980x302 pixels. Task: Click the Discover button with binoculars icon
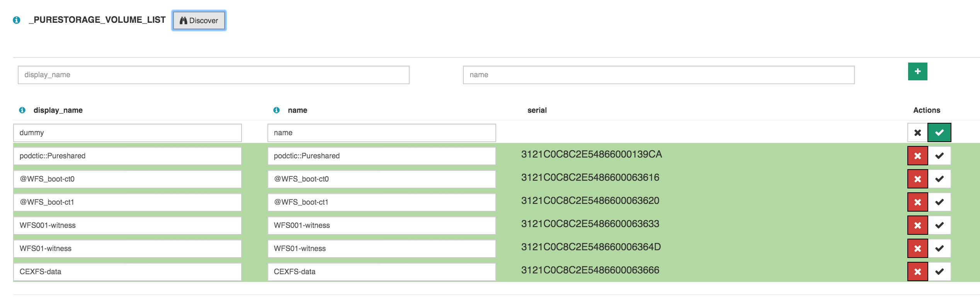(x=199, y=20)
